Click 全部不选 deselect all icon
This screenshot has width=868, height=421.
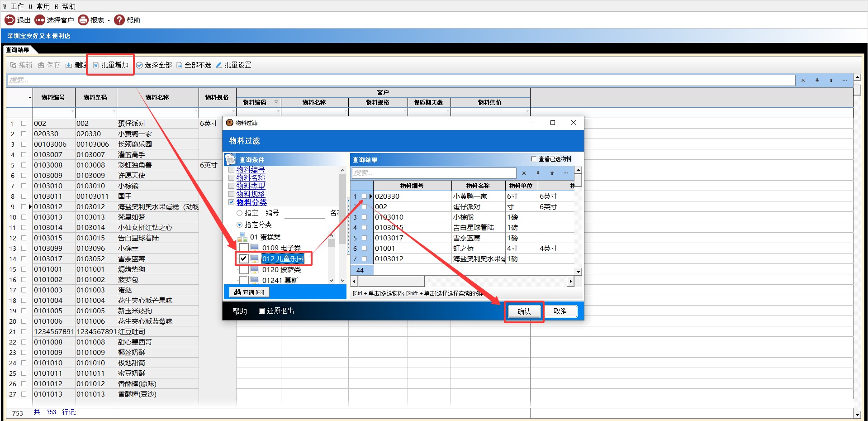[x=179, y=65]
